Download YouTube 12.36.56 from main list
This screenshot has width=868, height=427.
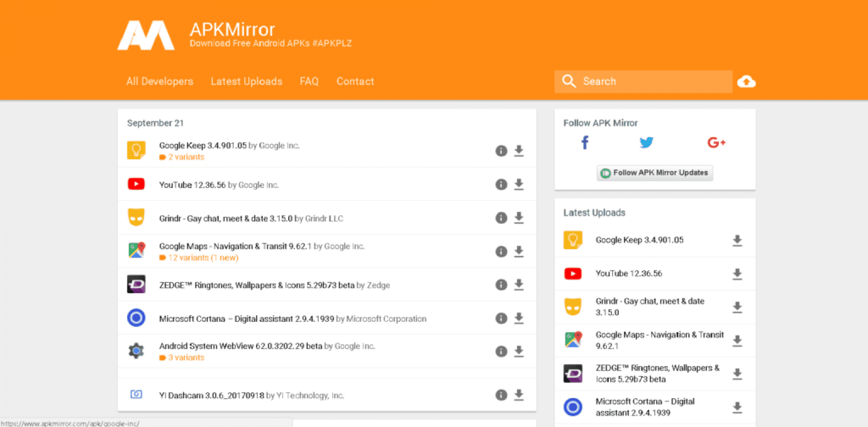click(x=519, y=185)
